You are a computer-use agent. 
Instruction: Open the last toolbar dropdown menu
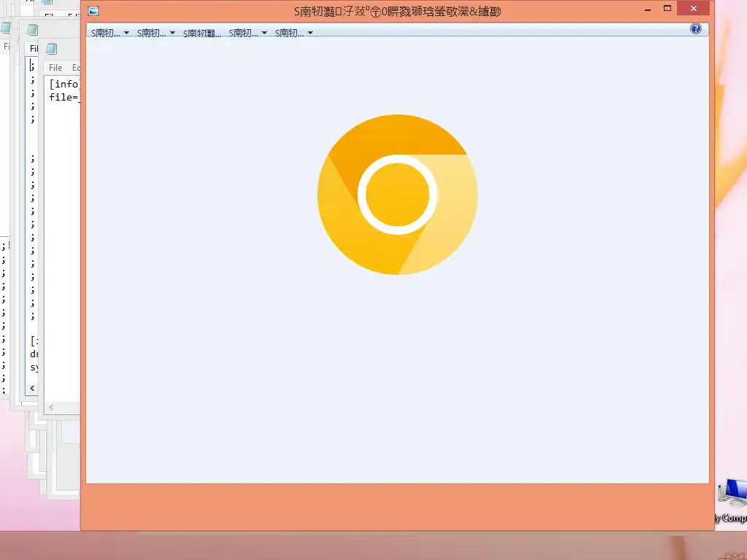293,33
